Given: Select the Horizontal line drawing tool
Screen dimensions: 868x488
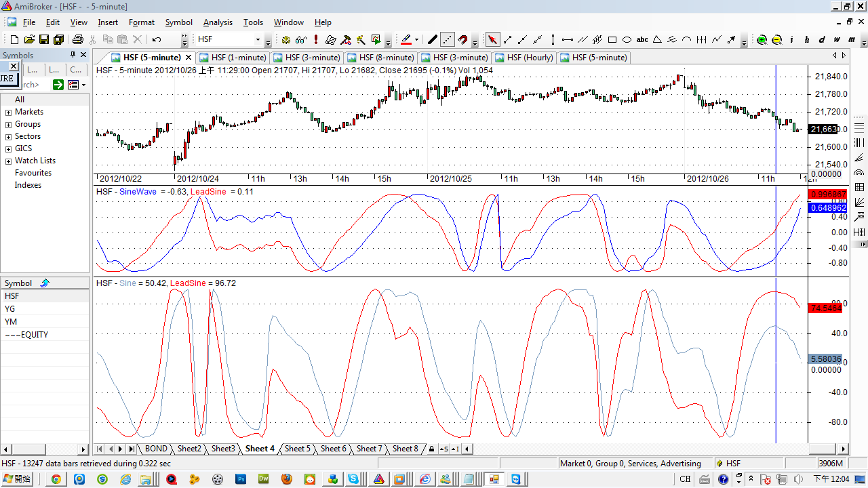Looking at the screenshot, I should pos(568,40).
